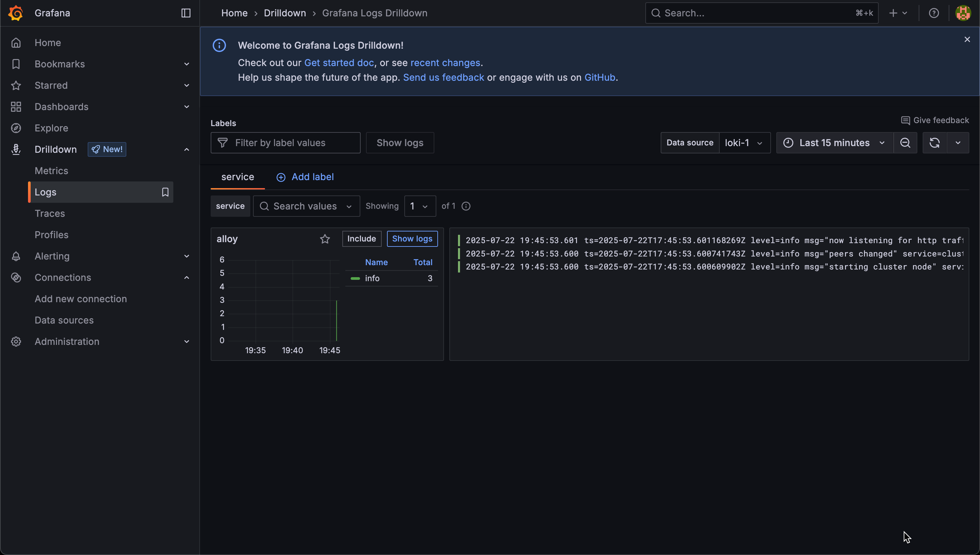Click the Bookmarks icon in sidebar
The width and height of the screenshot is (980, 555).
click(16, 64)
